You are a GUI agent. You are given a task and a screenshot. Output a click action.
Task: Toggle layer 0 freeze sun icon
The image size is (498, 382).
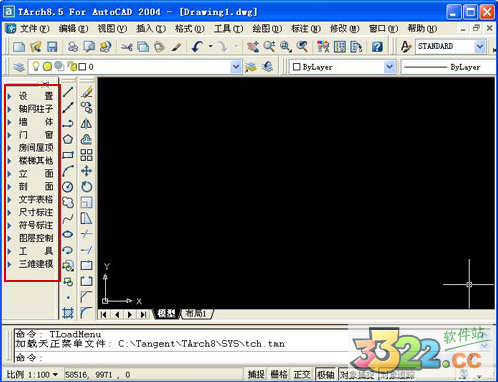click(x=47, y=67)
